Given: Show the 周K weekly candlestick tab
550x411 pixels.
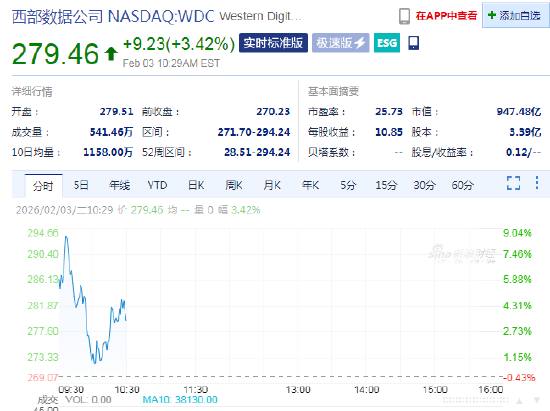Looking at the screenshot, I should pyautogui.click(x=234, y=185).
